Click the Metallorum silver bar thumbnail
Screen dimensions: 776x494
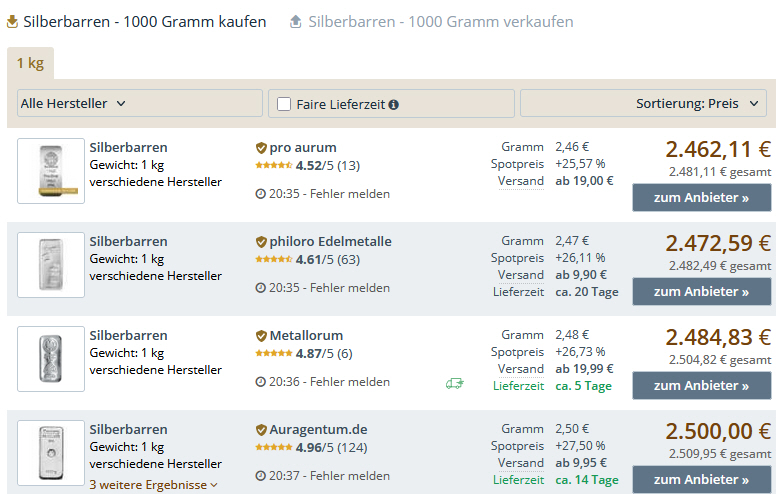tap(51, 359)
